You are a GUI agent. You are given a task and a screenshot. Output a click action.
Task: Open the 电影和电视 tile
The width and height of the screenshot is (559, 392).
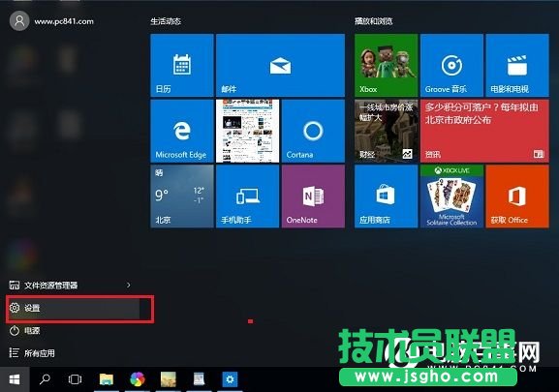pyautogui.click(x=517, y=65)
